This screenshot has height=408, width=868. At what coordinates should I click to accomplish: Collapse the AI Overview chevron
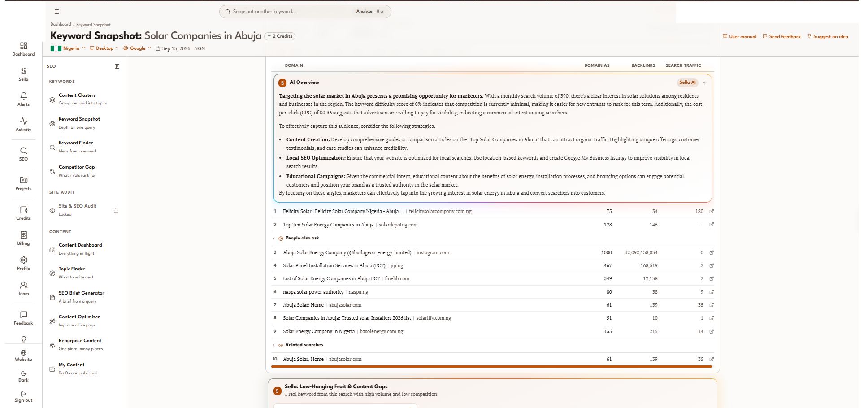[x=704, y=82]
